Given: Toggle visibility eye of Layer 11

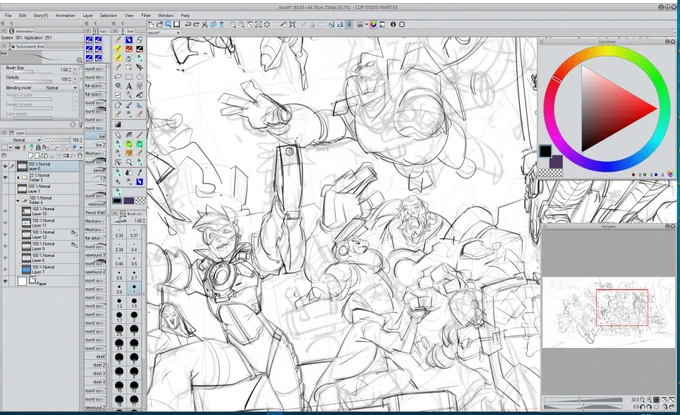Looking at the screenshot, I should coord(5,223).
